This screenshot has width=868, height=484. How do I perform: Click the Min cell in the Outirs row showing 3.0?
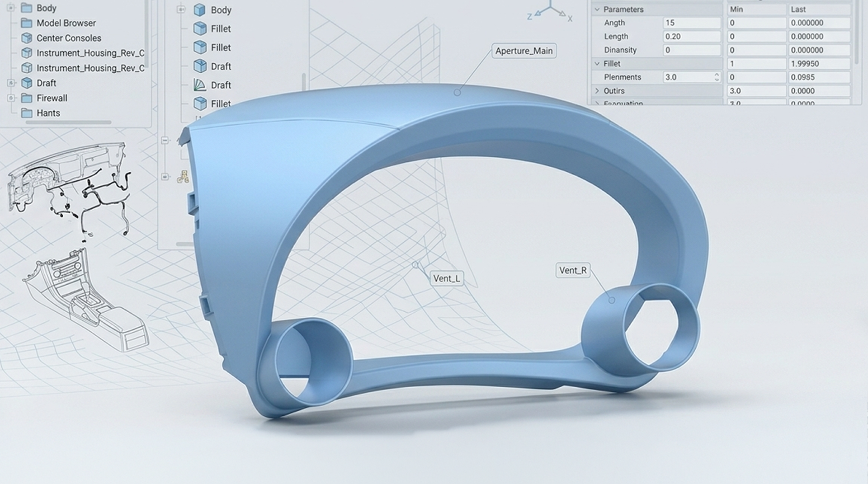click(x=756, y=91)
